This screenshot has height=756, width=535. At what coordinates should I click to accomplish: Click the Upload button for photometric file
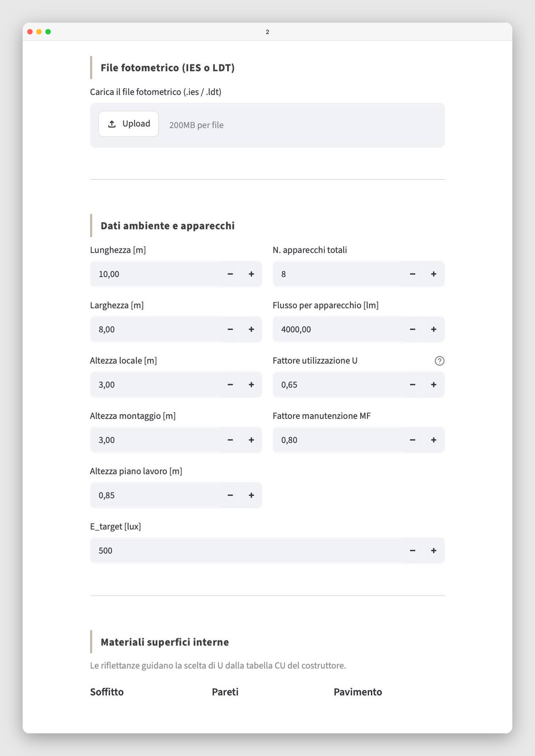click(x=128, y=124)
